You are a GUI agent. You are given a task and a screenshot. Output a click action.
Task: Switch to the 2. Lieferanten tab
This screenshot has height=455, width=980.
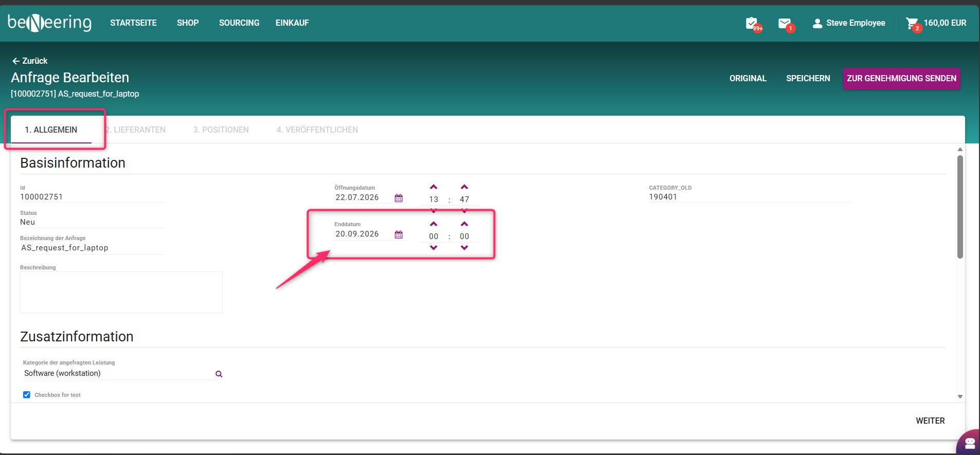click(x=136, y=130)
